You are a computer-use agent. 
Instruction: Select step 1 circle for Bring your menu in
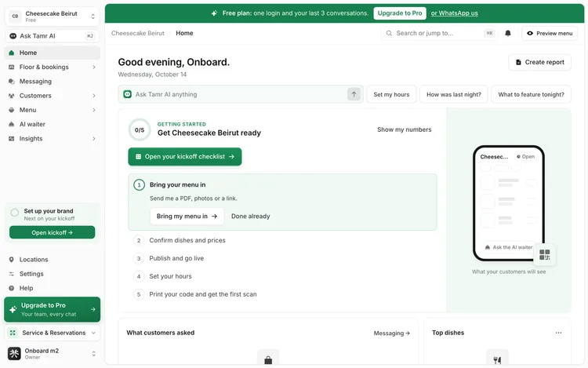pyautogui.click(x=139, y=184)
